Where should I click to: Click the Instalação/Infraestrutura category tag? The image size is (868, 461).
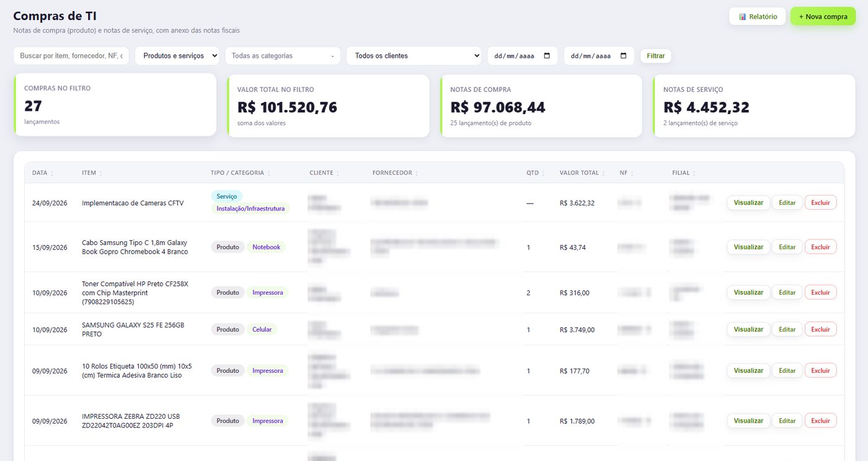tap(250, 208)
